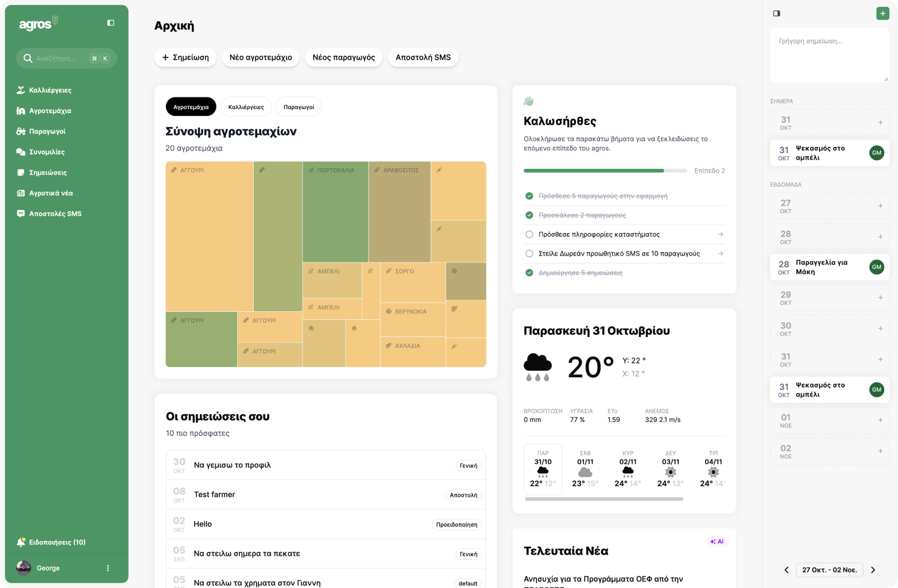Image resolution: width=898 pixels, height=588 pixels.
Task: Click the green plus button top right
Action: click(882, 13)
